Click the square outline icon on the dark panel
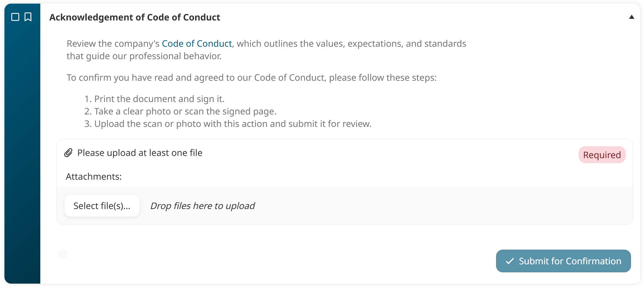This screenshot has height=290, width=644. pos(16,17)
